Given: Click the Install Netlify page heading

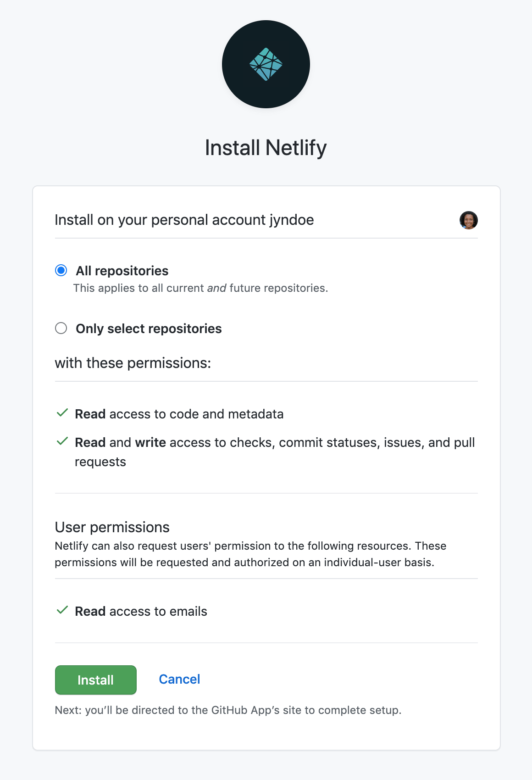Looking at the screenshot, I should pyautogui.click(x=266, y=148).
